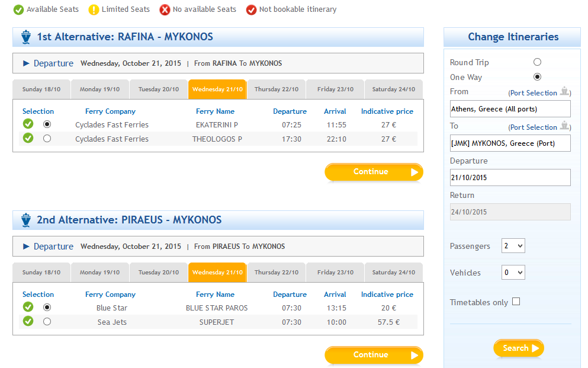Switch to Thursday 22/10 tab for Rafina
Screen dimensions: 588x368
[x=277, y=89]
